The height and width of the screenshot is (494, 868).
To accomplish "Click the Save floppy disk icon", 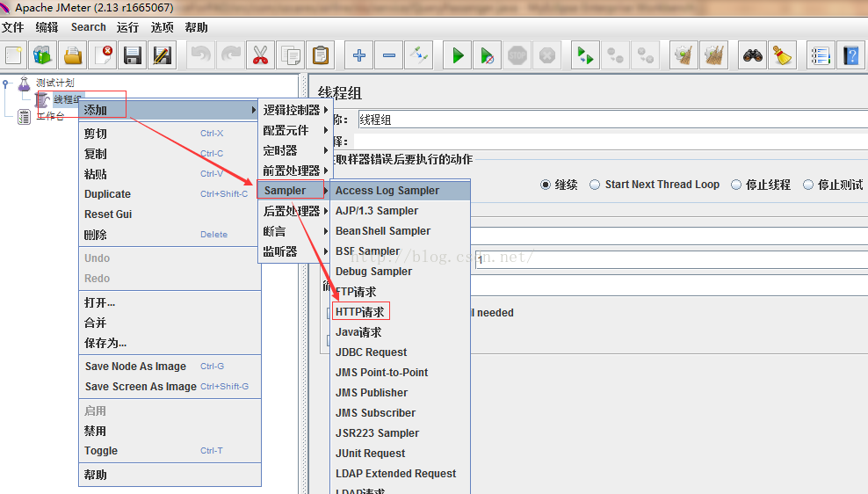I will pyautogui.click(x=133, y=55).
